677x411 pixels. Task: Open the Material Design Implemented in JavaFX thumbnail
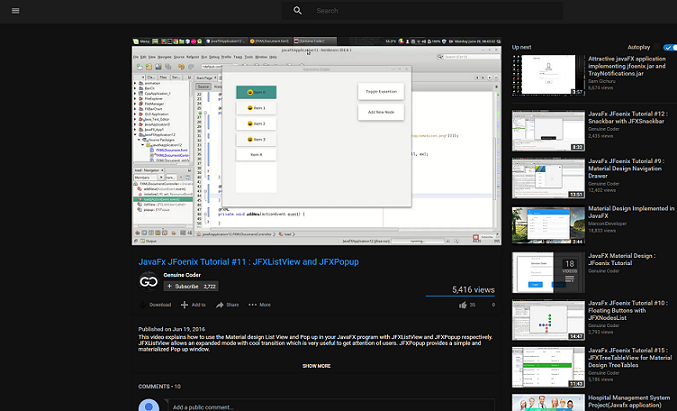(548, 225)
